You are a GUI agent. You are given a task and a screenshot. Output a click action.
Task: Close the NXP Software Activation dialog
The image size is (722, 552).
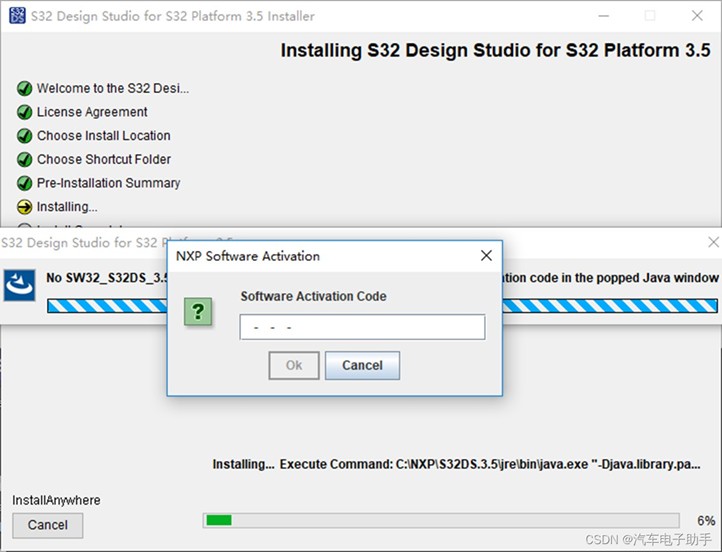click(486, 256)
